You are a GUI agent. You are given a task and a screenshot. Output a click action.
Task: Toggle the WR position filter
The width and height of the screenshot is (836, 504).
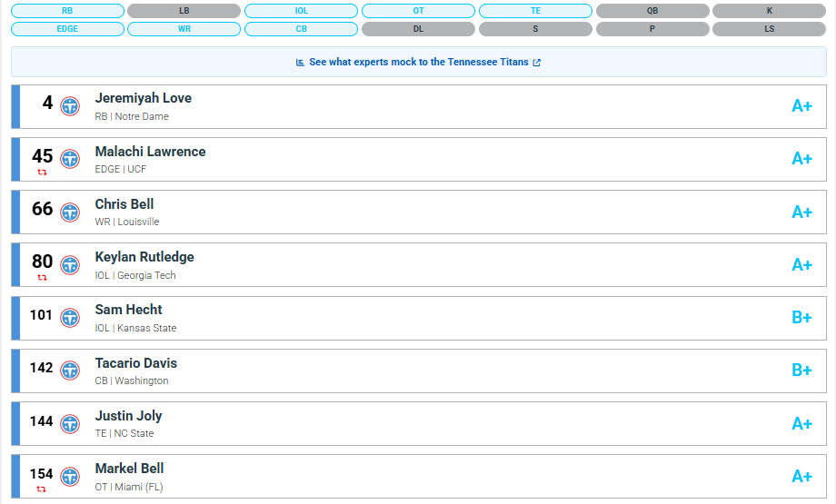[184, 29]
